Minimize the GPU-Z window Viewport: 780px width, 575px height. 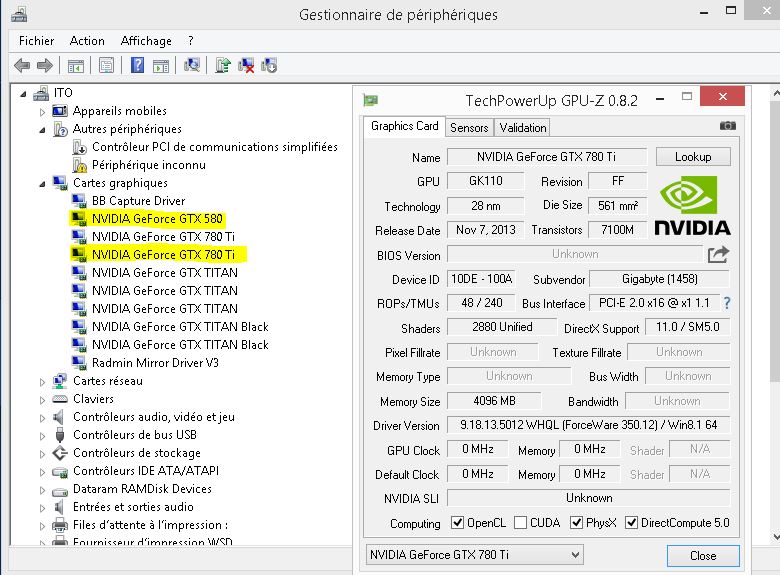coord(660,98)
